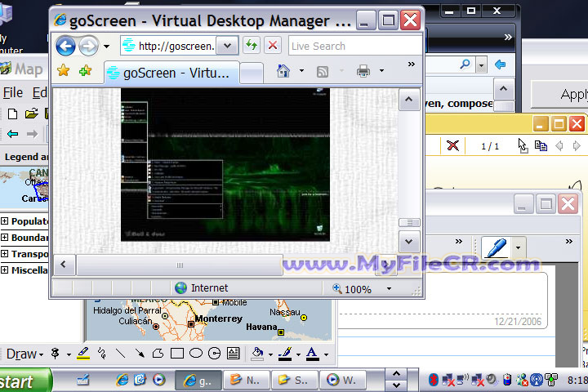The width and height of the screenshot is (588, 392).
Task: Open the Draw menu on drawing toolbar
Action: (24, 354)
